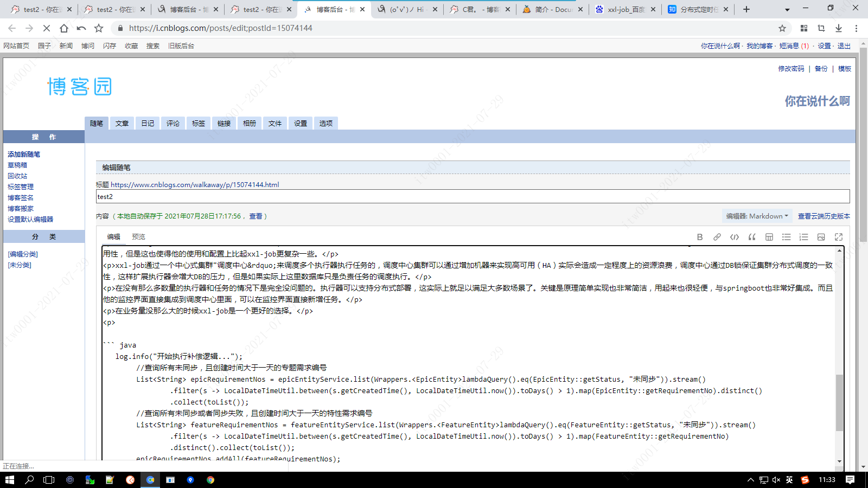Go forward in the browser history
Image resolution: width=868 pixels, height=488 pixels.
click(29, 28)
